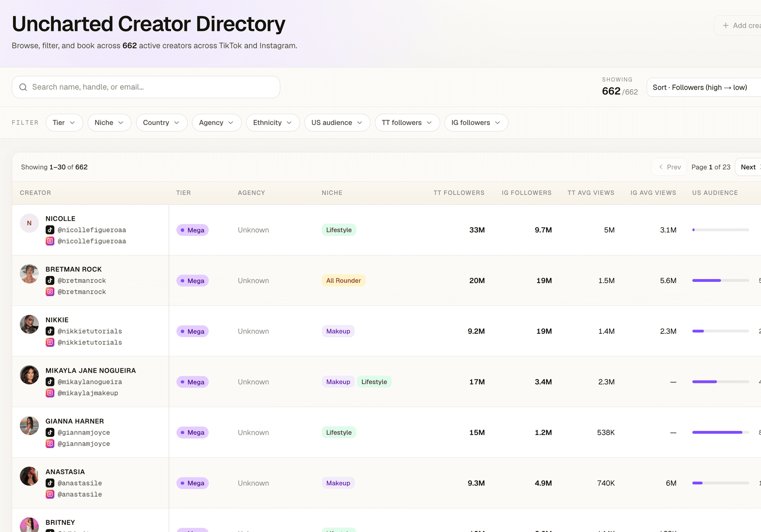Click TikTok icon beside @nikkietutorials
761x532 pixels.
(x=50, y=331)
